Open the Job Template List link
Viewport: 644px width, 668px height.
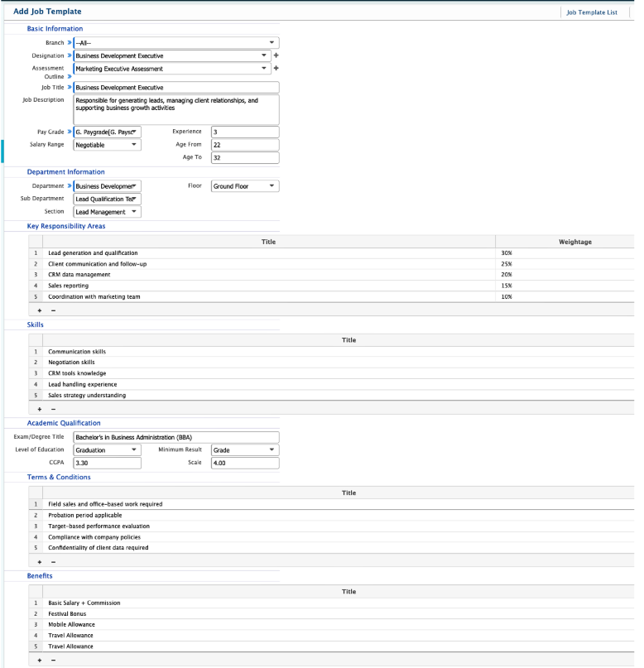[591, 12]
